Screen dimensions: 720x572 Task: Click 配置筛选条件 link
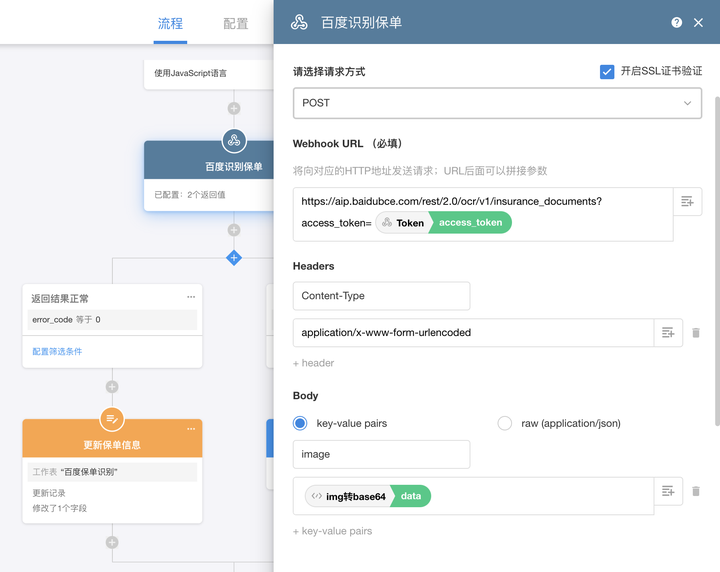click(57, 351)
